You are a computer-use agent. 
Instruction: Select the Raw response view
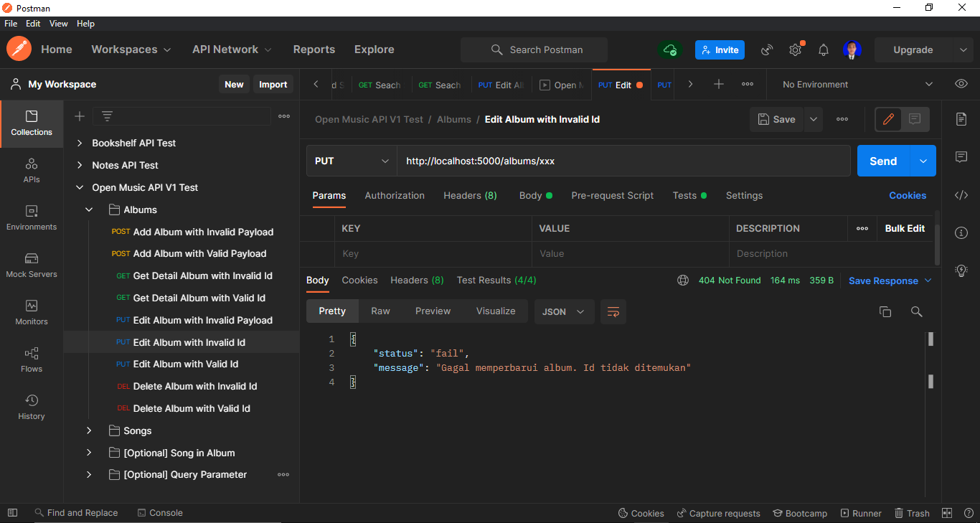[380, 311]
